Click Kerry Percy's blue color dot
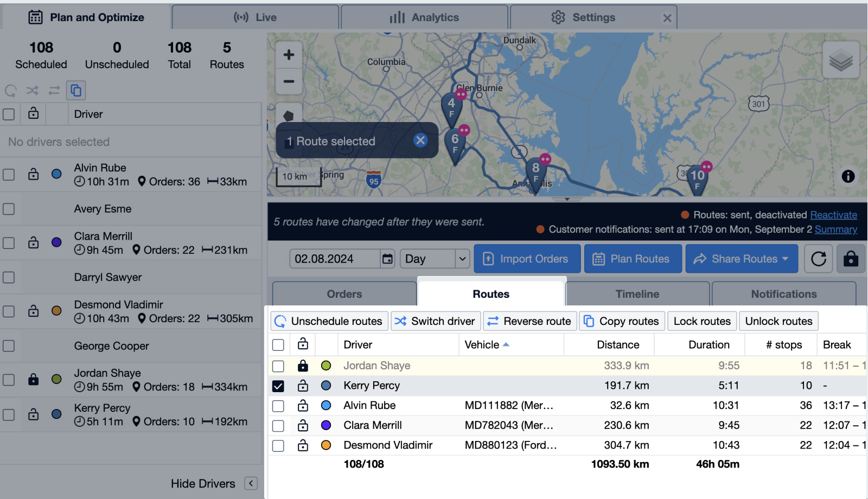The width and height of the screenshot is (868, 499). (x=326, y=386)
